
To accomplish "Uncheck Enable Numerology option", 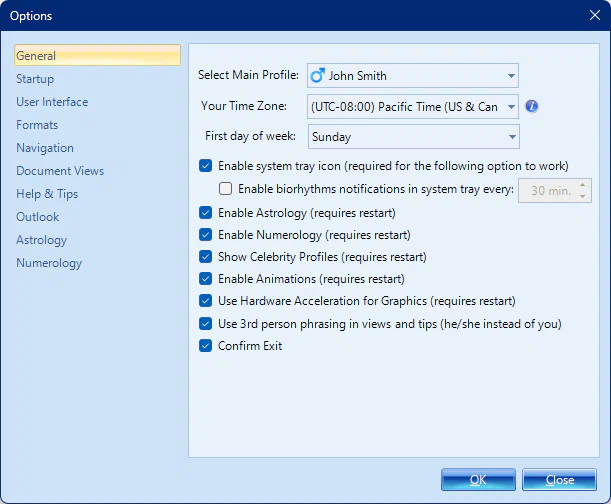I will coord(206,235).
